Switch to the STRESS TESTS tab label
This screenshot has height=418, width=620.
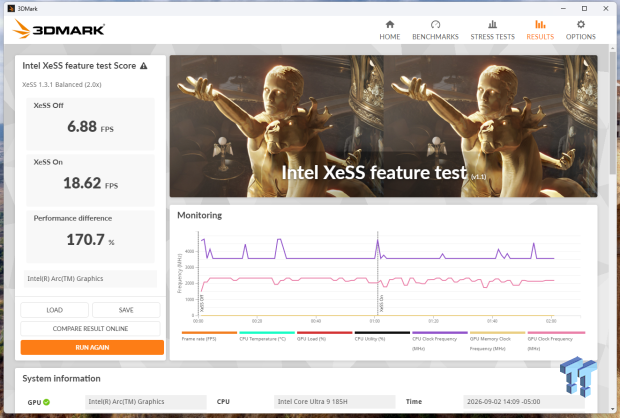click(x=492, y=37)
